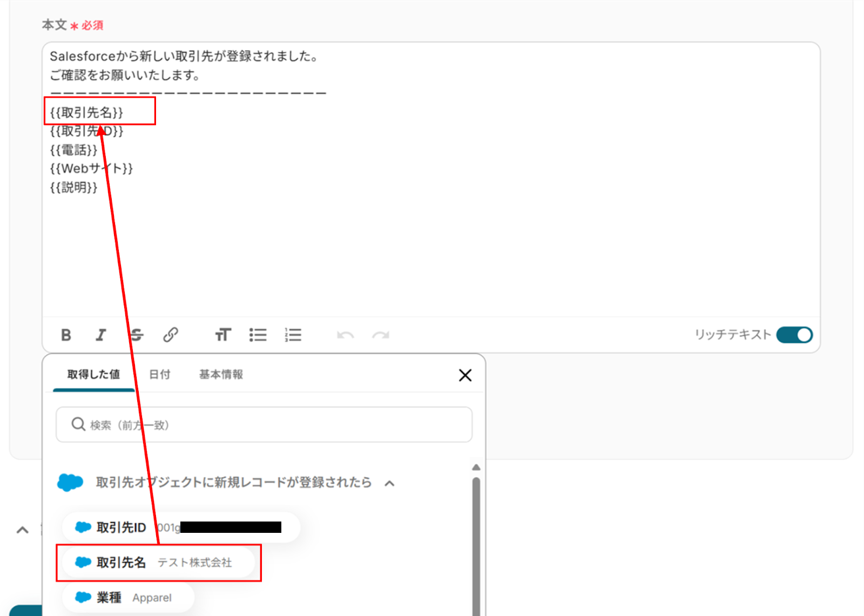Click the {{Webサイト}} placeholder line
This screenshot has width=864, height=616.
click(x=91, y=169)
